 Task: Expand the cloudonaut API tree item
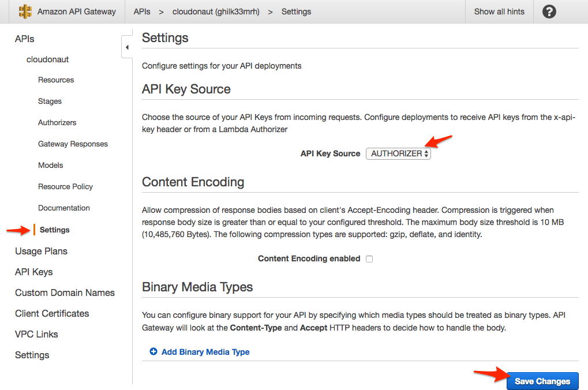[48, 59]
